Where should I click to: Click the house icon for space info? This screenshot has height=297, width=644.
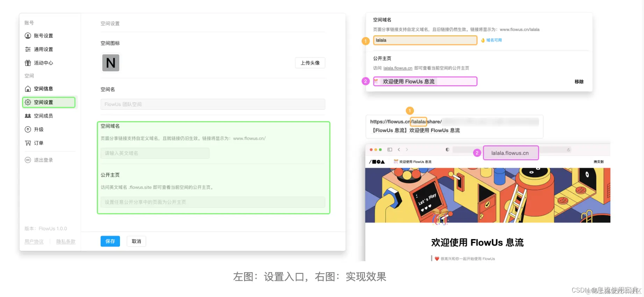(28, 89)
